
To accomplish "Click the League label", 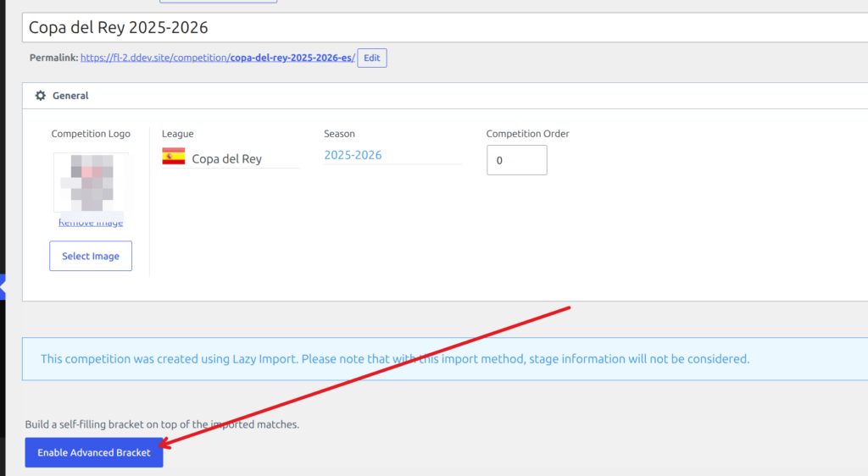I will click(x=178, y=134).
